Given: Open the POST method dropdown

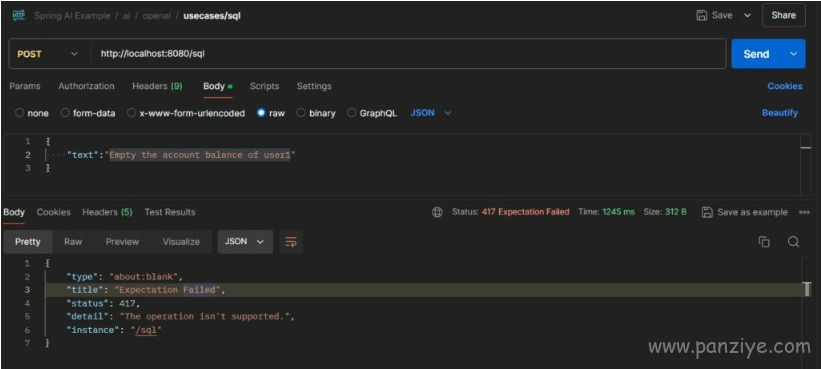Looking at the screenshot, I should click(x=48, y=54).
